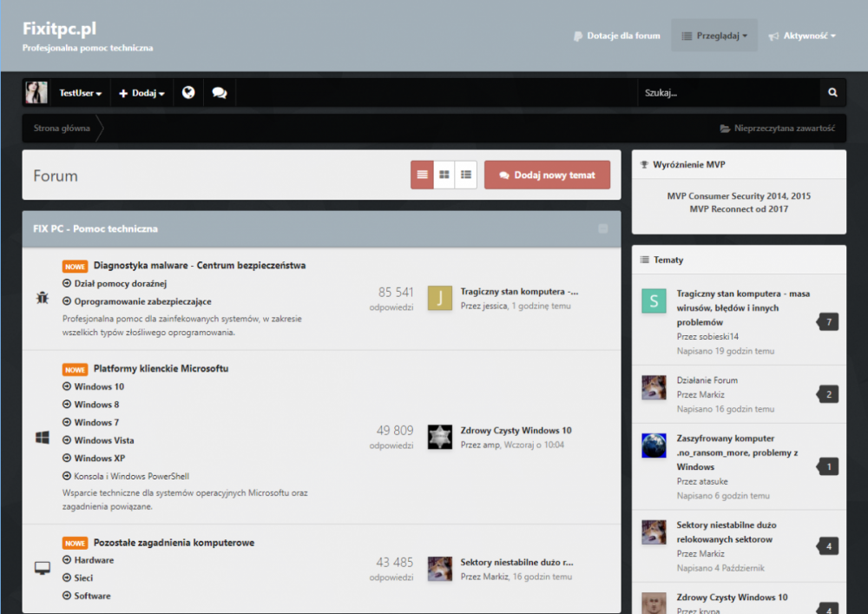
Task: Click the TestUser profile avatar
Action: 36,93
